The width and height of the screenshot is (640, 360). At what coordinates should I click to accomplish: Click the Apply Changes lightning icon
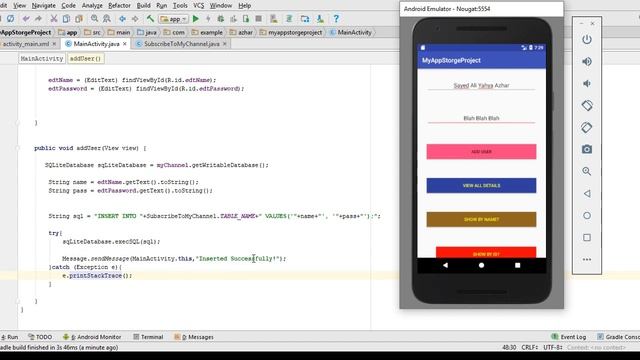208,19
